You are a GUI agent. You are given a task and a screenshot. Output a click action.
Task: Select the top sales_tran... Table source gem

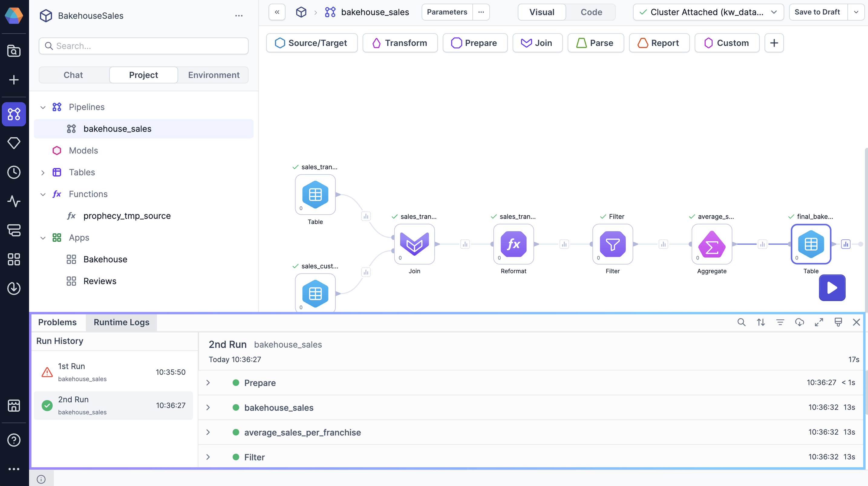[x=315, y=194]
